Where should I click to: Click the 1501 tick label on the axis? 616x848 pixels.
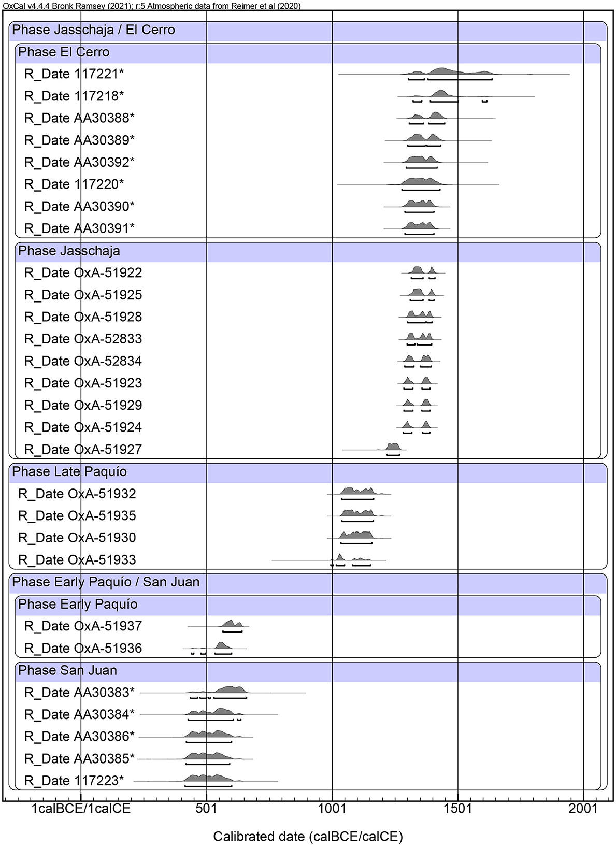(457, 809)
